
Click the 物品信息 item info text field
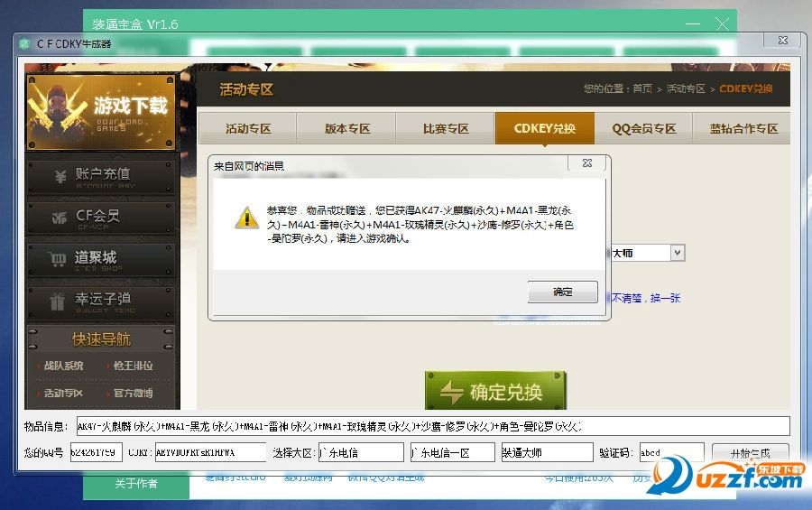(x=433, y=426)
